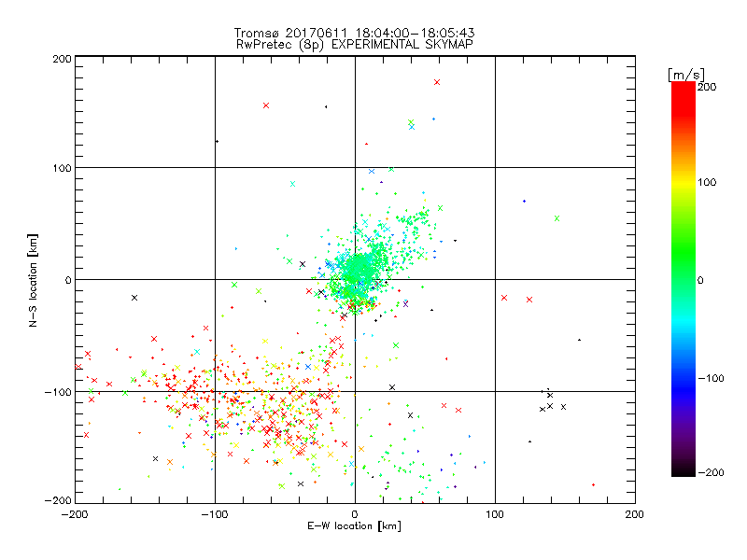Click the x-axis tick label '200'

tap(635, 514)
